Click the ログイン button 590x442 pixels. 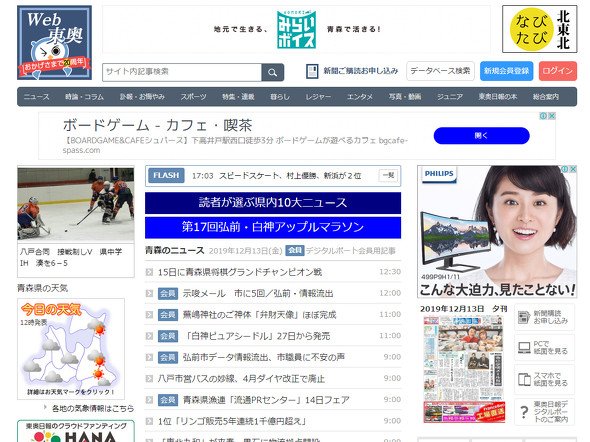[558, 71]
